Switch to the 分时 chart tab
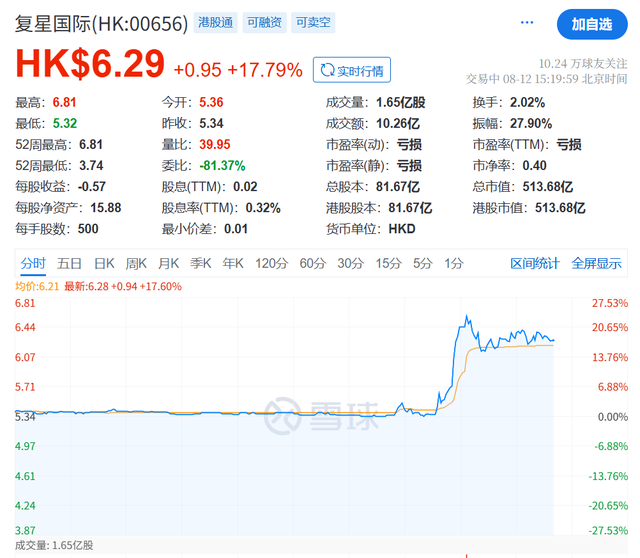Viewport: 640px width, 558px height. click(33, 263)
